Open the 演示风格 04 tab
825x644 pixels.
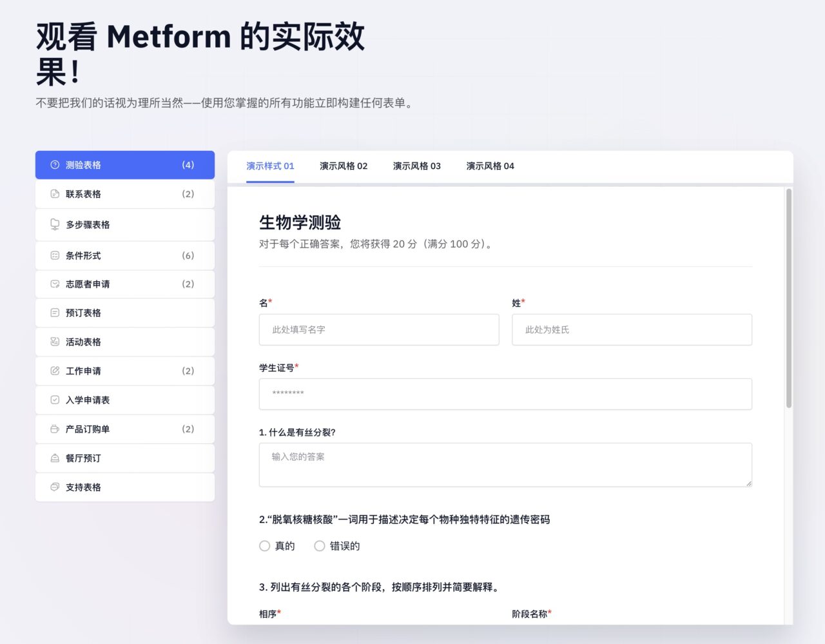click(x=490, y=166)
